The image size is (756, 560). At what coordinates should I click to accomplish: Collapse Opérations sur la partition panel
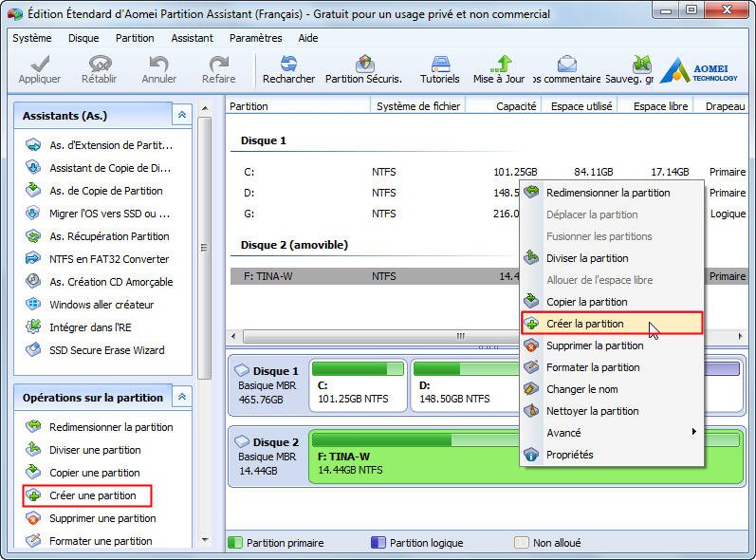(x=182, y=397)
